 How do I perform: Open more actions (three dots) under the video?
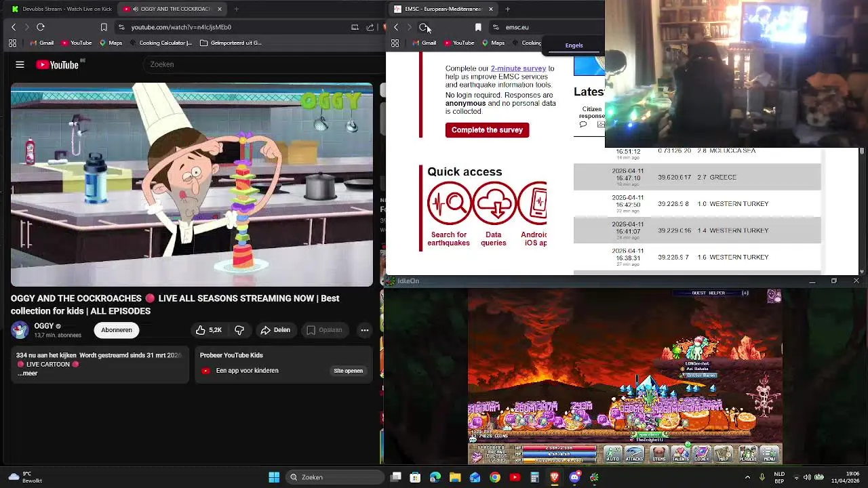click(x=365, y=330)
